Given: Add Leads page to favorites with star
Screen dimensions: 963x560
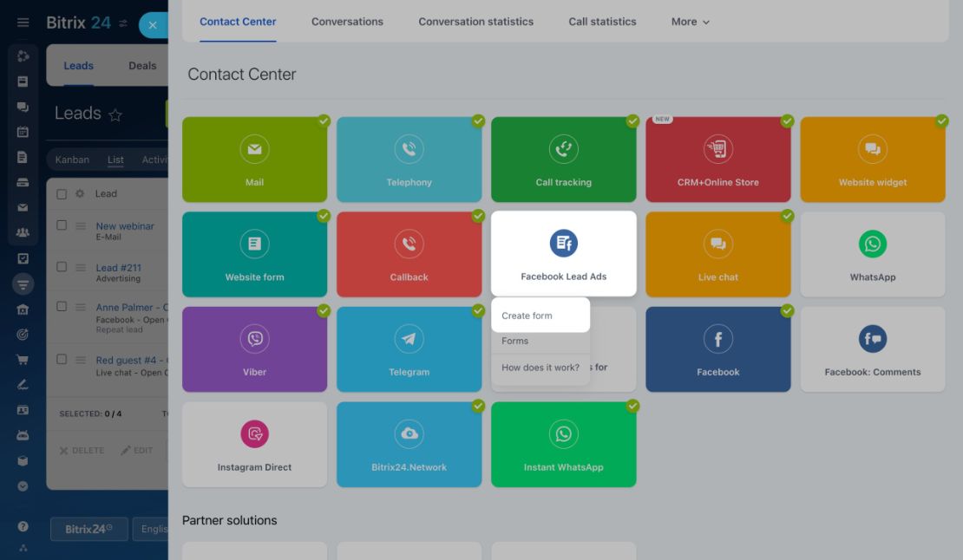Looking at the screenshot, I should 115,114.
